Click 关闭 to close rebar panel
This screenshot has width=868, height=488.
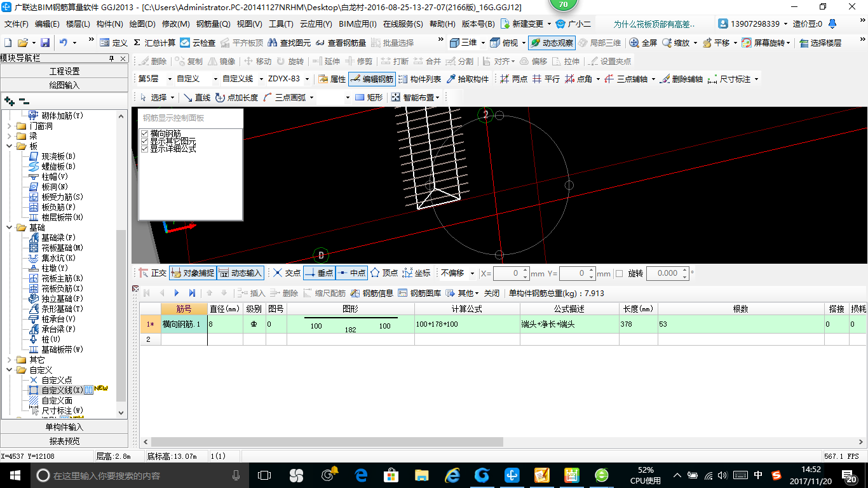click(x=491, y=293)
